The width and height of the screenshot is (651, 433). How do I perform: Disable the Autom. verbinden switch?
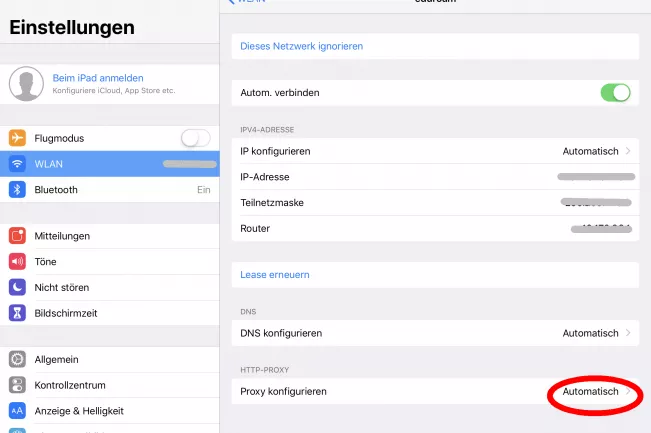(616, 93)
